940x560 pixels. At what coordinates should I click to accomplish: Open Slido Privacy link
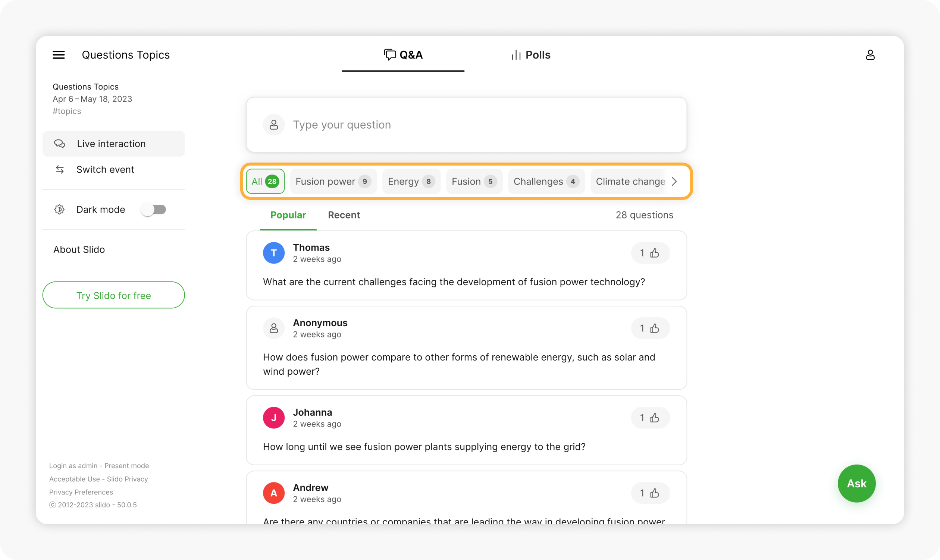tap(127, 479)
